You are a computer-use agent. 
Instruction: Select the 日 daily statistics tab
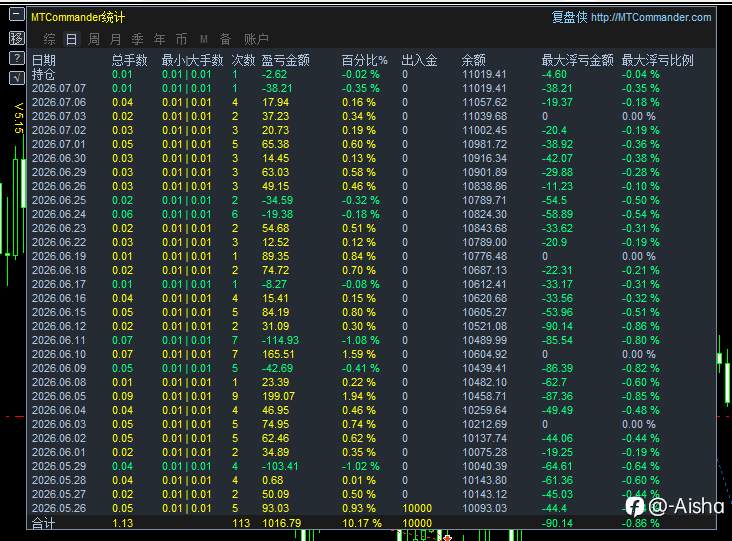[x=71, y=39]
